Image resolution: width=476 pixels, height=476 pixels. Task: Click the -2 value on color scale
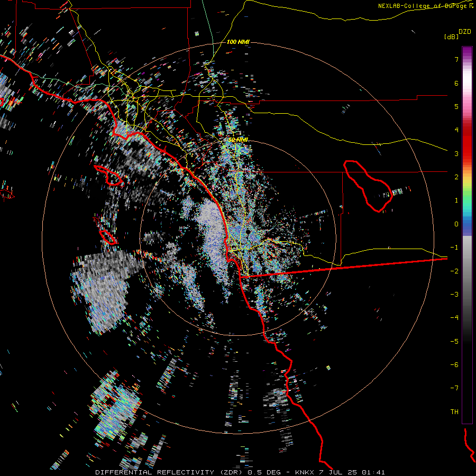coord(454,271)
